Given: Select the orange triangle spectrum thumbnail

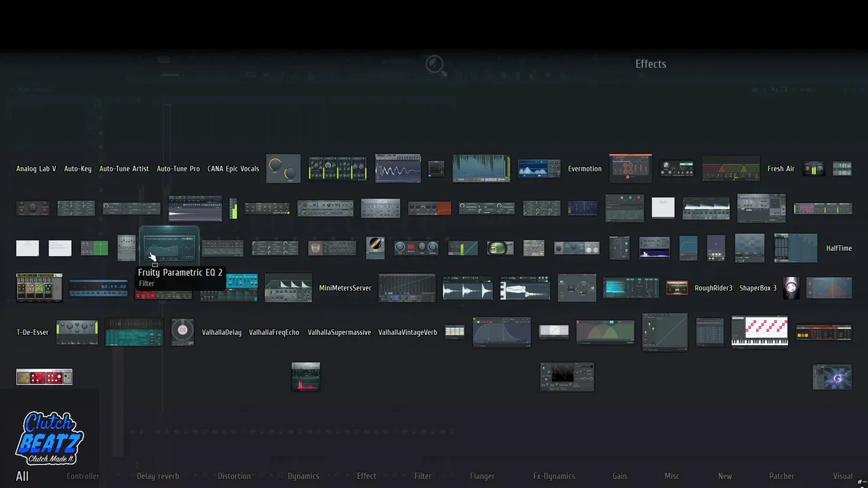Looking at the screenshot, I should pos(829,288).
